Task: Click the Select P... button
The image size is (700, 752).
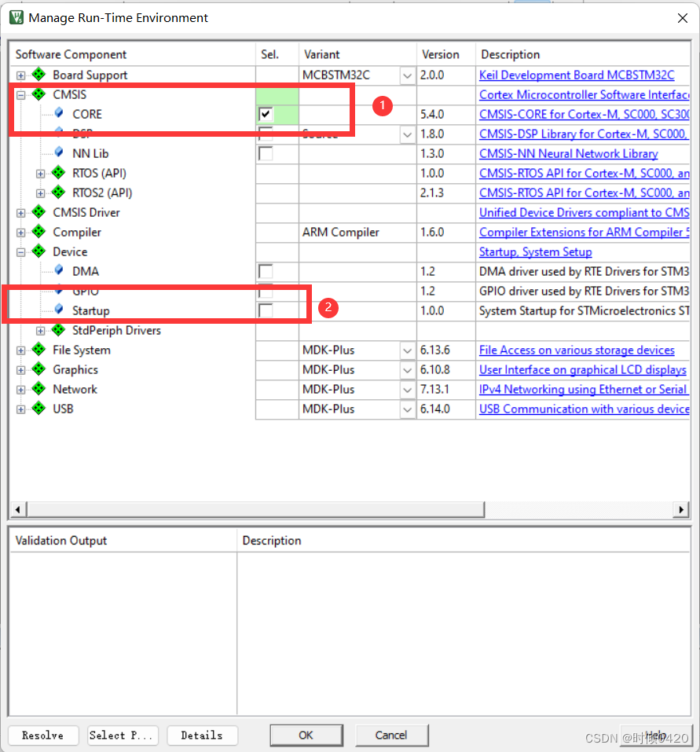Action: pos(123,735)
